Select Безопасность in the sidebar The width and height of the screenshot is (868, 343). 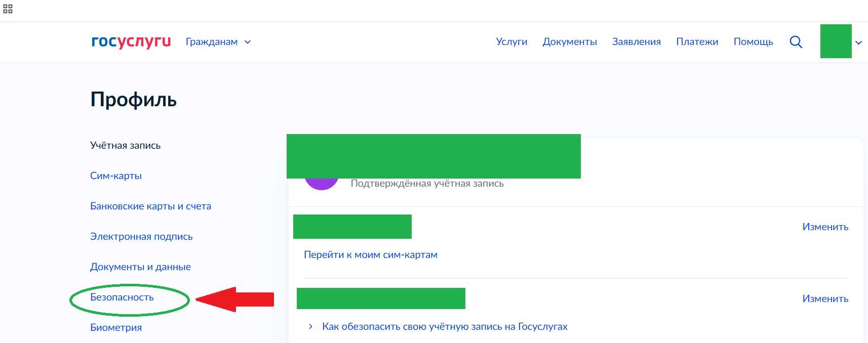(x=122, y=297)
